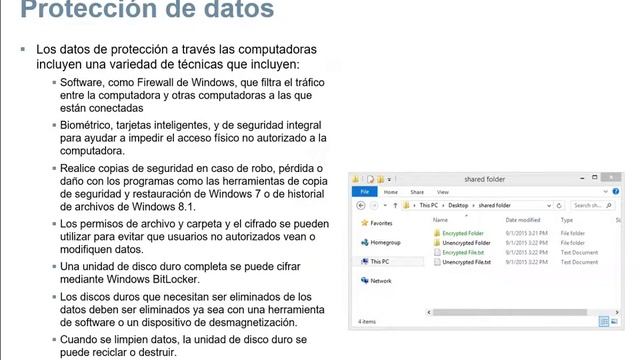Viewport: 640px width, 360px height.
Task: Open the Home ribbon tab
Action: click(x=391, y=192)
